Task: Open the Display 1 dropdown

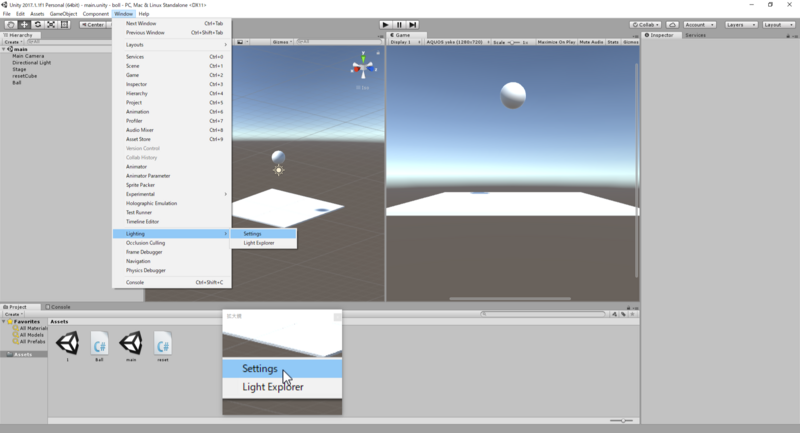Action: tap(405, 42)
